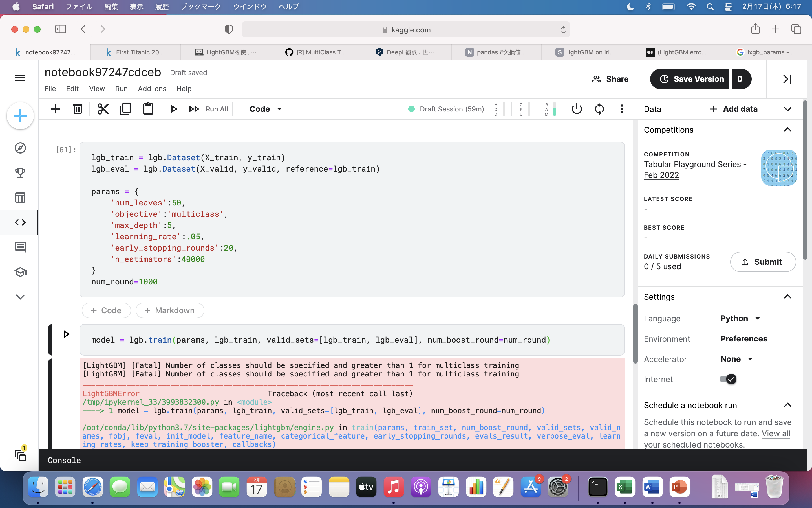
Task: Open the Code cell type dropdown
Action: pos(265,109)
